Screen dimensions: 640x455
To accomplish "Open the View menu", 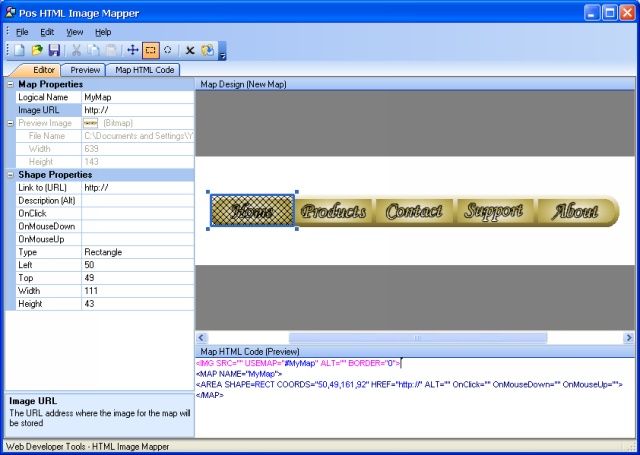I will tap(75, 32).
